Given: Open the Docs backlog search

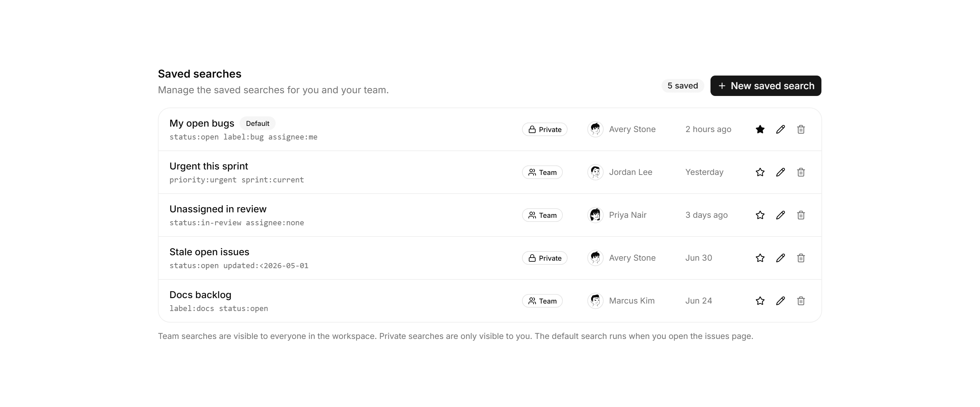Looking at the screenshot, I should click(x=200, y=295).
